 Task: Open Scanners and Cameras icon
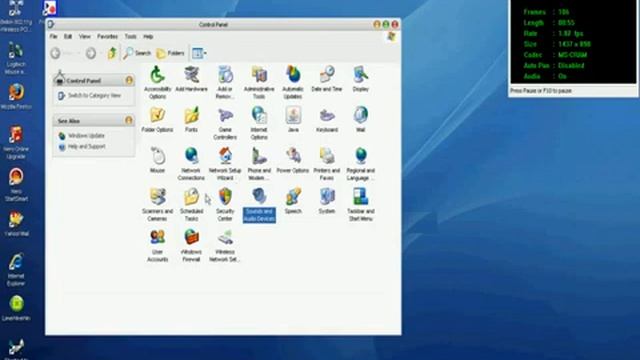[x=157, y=205]
